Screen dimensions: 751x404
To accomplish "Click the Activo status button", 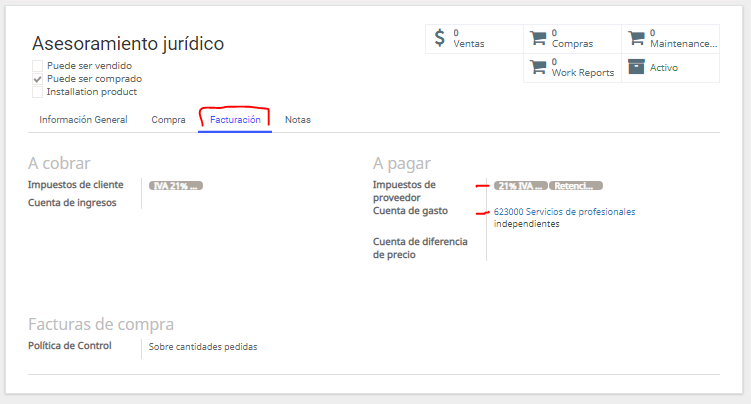I will (671, 68).
